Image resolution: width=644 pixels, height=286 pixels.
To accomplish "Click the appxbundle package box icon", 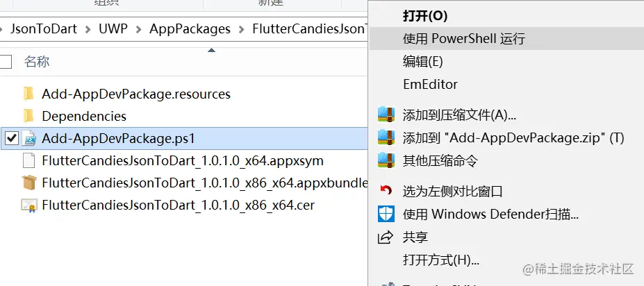I will click(28, 183).
